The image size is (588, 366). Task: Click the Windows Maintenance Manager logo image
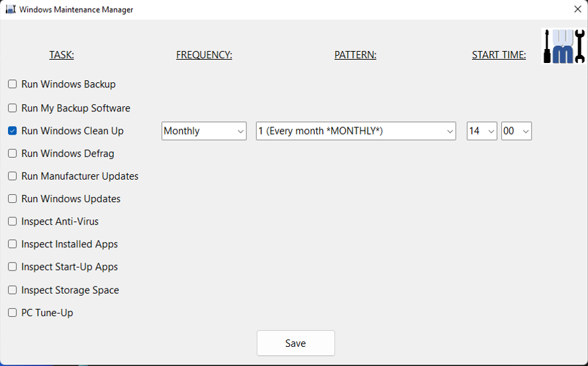[x=563, y=46]
